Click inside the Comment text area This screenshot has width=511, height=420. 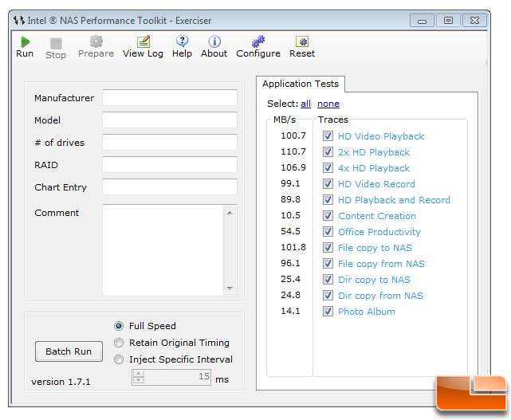point(163,250)
